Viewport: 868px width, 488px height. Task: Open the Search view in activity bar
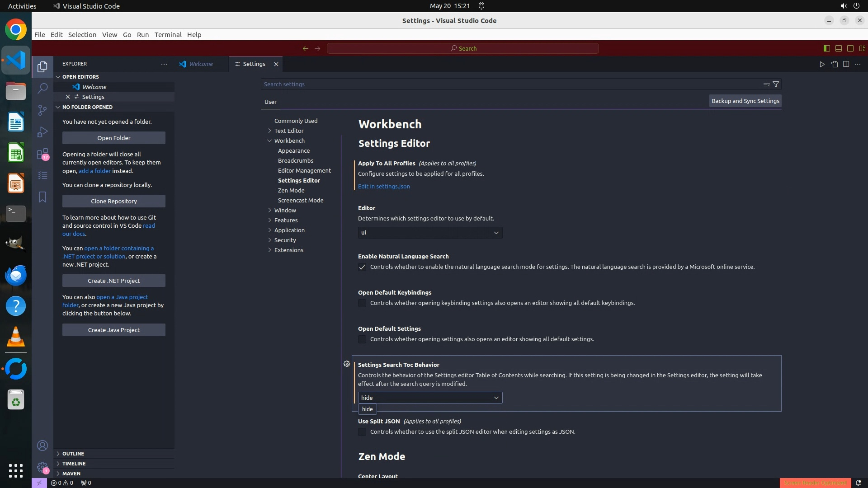click(x=42, y=88)
